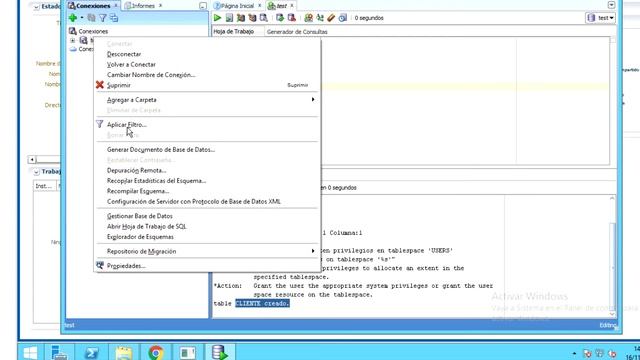Screen dimensions: 640x360
Task: Show hidden system tray icons
Action: 574,353
